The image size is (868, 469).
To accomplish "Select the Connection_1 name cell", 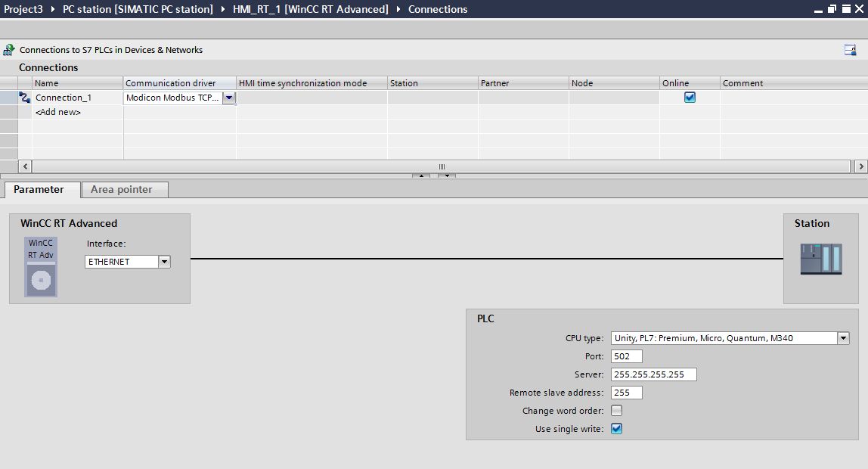I will pyautogui.click(x=77, y=98).
